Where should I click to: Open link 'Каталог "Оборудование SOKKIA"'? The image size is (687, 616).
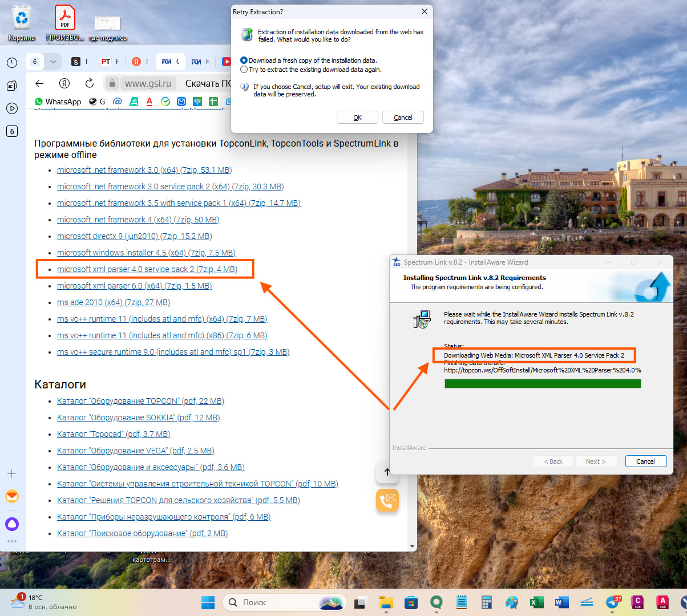click(x=138, y=418)
